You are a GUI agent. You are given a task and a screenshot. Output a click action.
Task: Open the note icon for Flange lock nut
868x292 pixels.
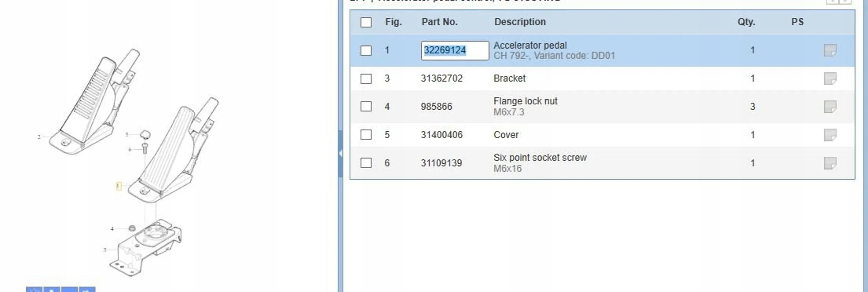tap(830, 106)
